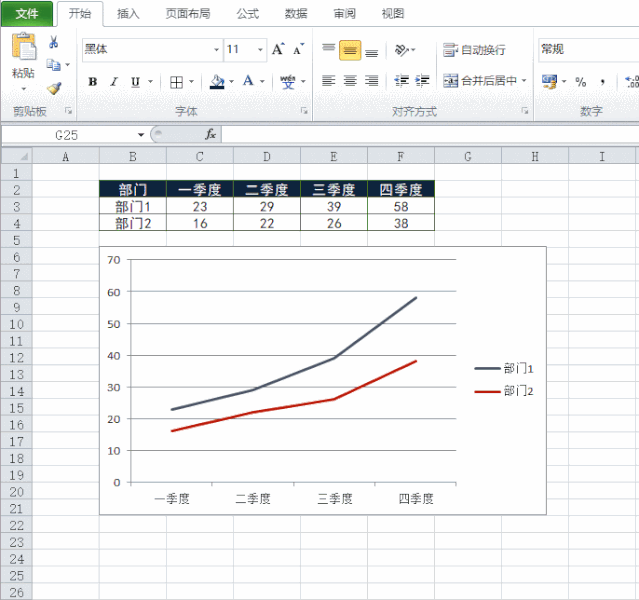
Task: Expand the underline style arrow
Action: coord(150,82)
